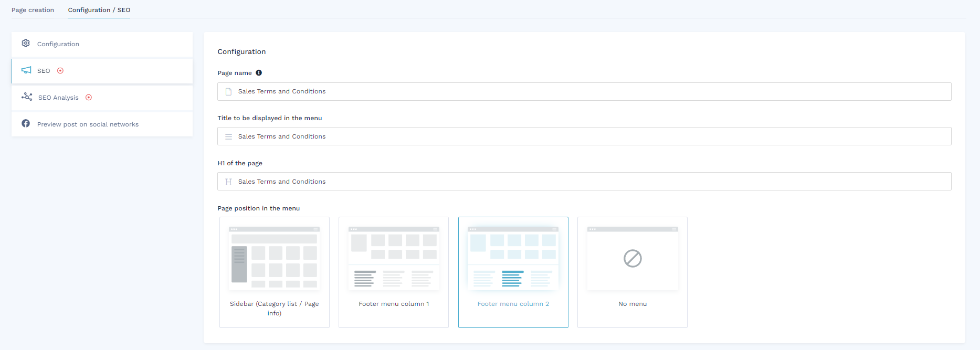The image size is (980, 350).
Task: Focus the Title to be displayed in menu field
Action: tap(584, 136)
